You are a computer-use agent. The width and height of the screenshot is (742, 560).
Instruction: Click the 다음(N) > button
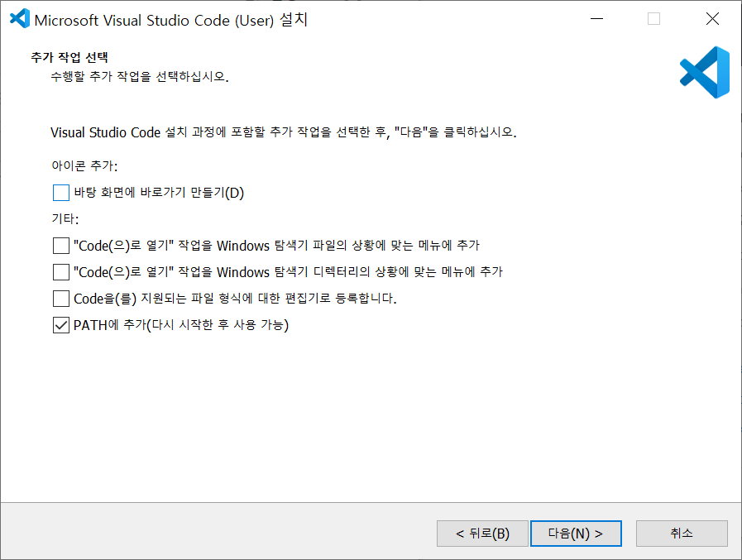[x=576, y=534]
